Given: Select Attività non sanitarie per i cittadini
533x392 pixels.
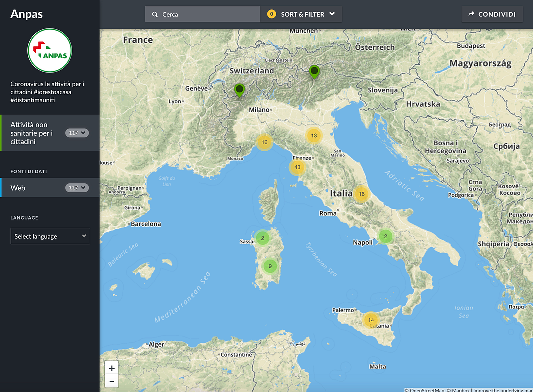Looking at the screenshot, I should [35, 133].
